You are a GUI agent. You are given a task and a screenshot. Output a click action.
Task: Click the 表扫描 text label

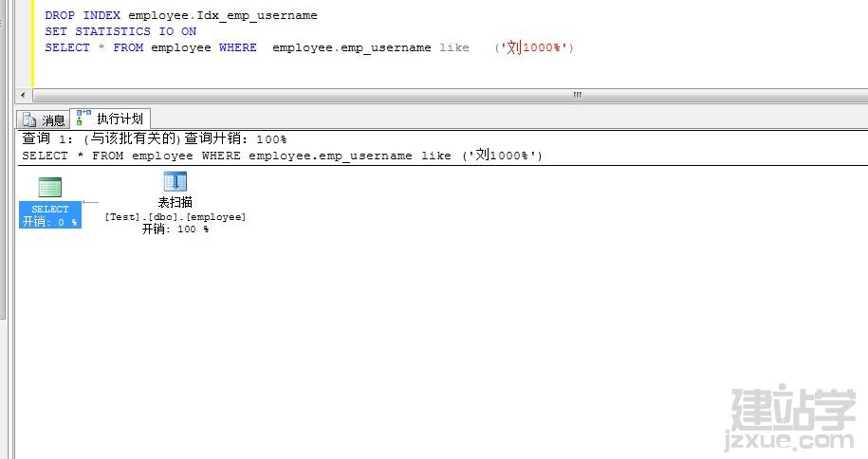click(175, 202)
